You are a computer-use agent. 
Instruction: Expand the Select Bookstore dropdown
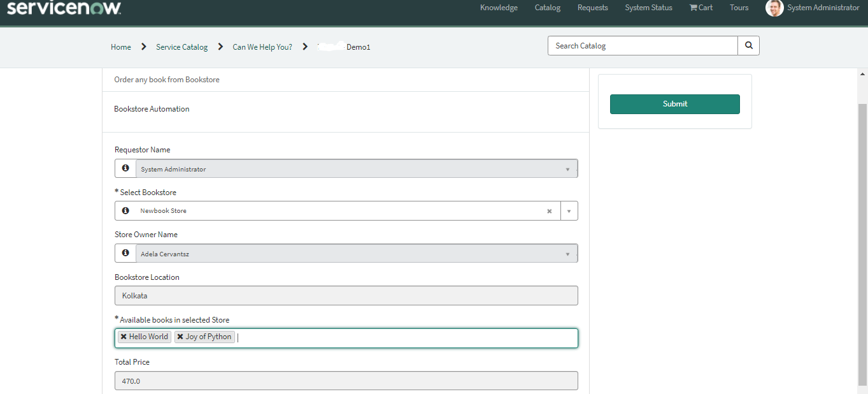click(x=569, y=210)
